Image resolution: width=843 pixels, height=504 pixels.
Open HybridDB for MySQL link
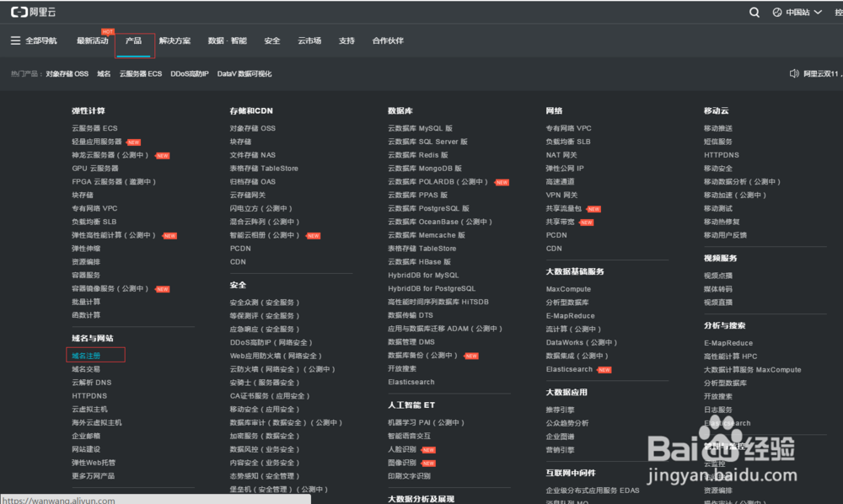(x=423, y=275)
